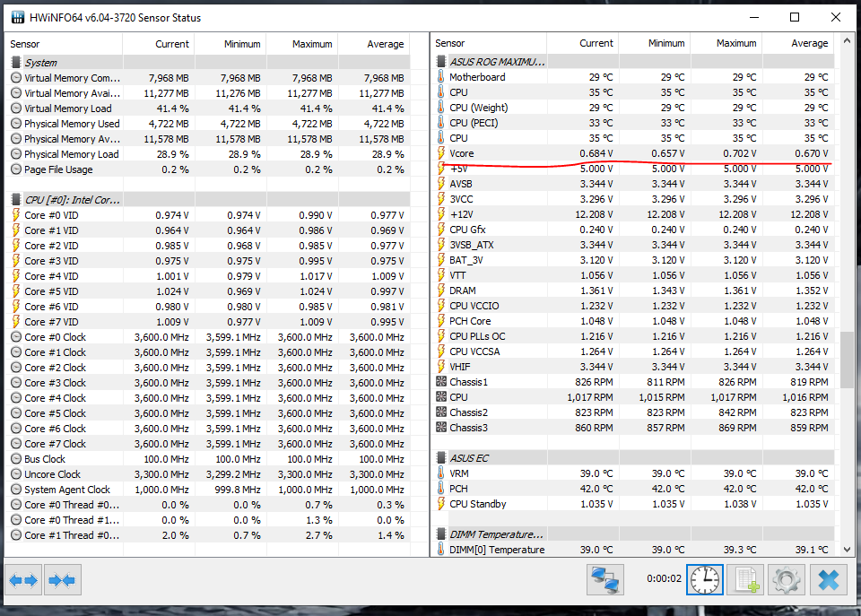This screenshot has height=616, width=861.
Task: Open sensor settings gear button
Action: tap(786, 580)
